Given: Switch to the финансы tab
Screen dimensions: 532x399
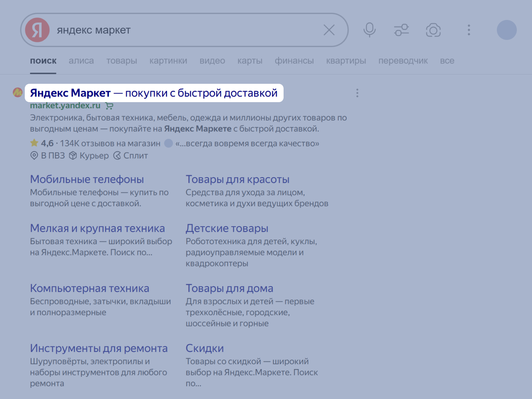Looking at the screenshot, I should [294, 61].
